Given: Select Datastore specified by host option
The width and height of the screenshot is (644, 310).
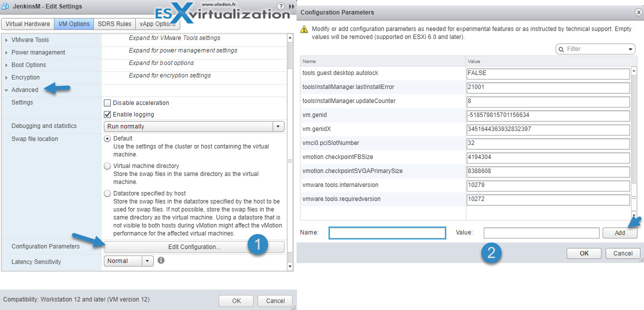Looking at the screenshot, I should click(107, 193).
